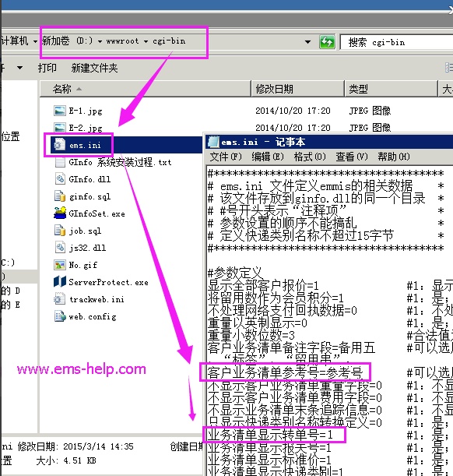The image size is (453, 476).
Task: Click the 搜索 cgi-bin search field
Action: click(x=397, y=42)
